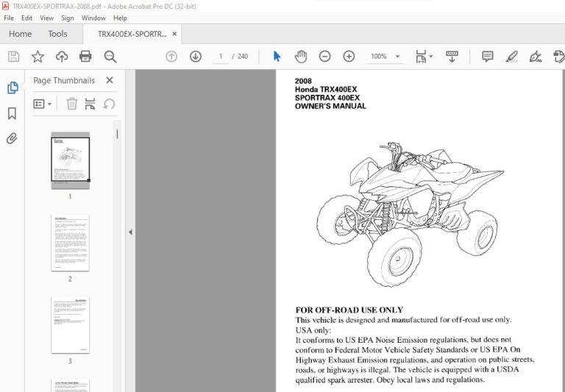Image resolution: width=565 pixels, height=392 pixels.
Task: Go to previous page arrow
Action: click(x=171, y=57)
